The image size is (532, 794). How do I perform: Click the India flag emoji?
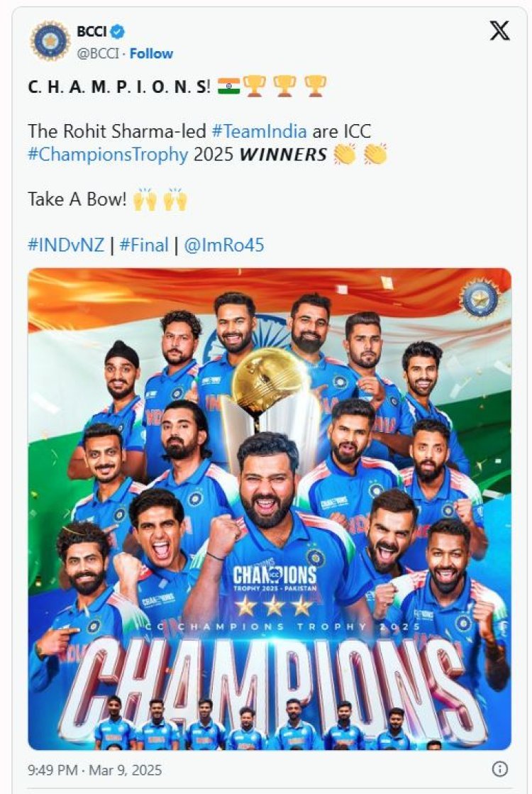click(x=229, y=87)
